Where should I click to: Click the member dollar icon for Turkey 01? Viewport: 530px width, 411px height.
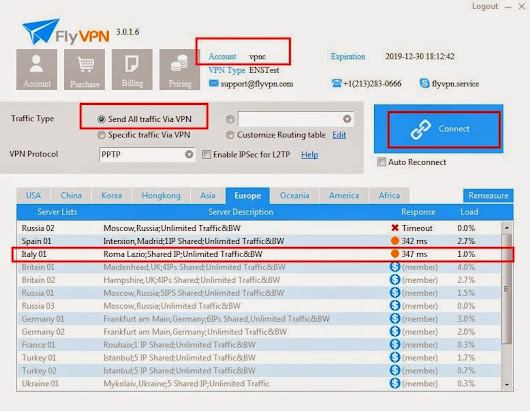coord(395,357)
